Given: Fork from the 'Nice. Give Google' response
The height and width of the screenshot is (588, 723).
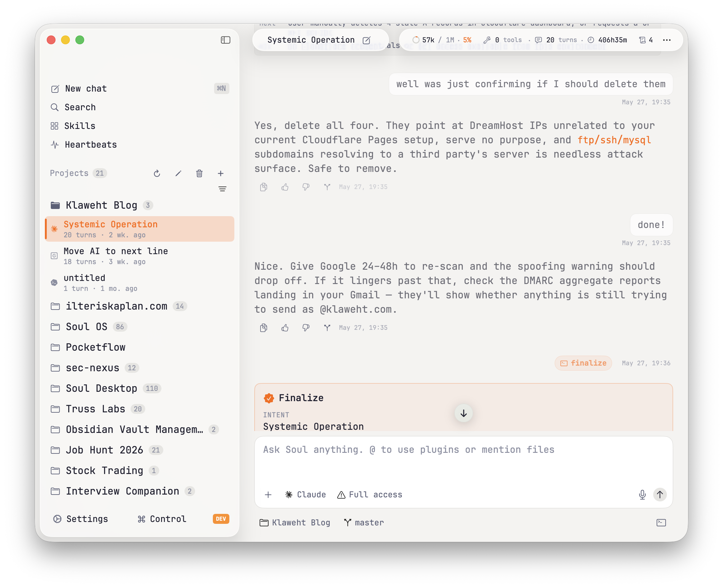Looking at the screenshot, I should coord(327,328).
